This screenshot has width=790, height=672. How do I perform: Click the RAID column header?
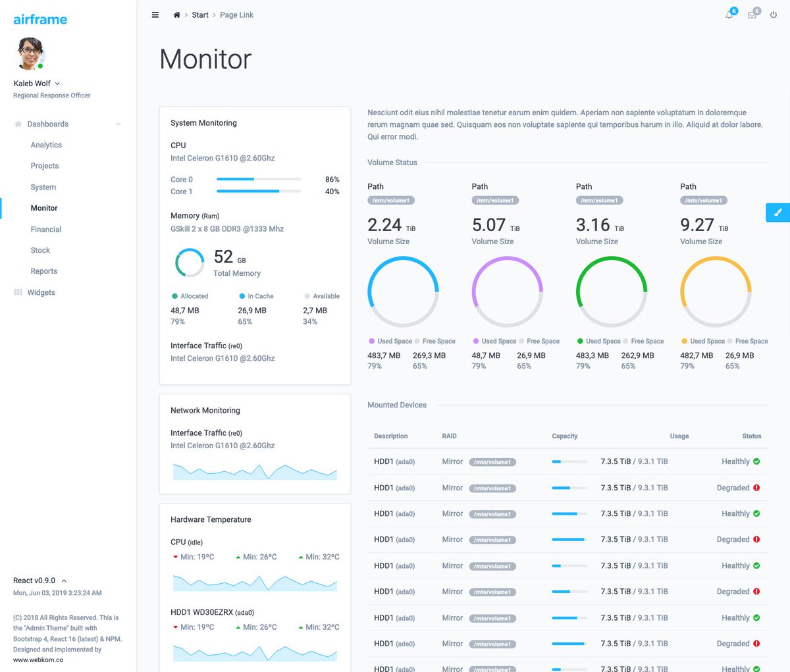450,436
